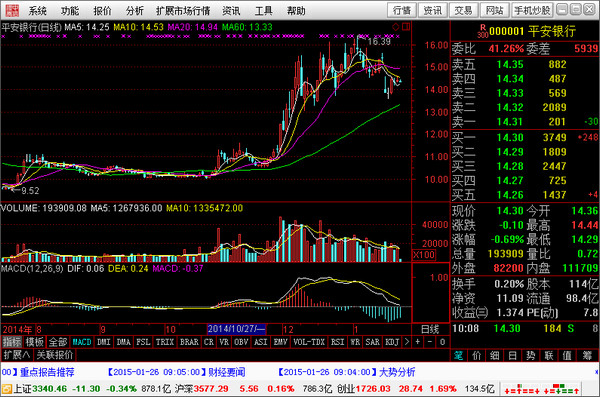The image size is (600, 397).
Task: Select the 全部 tab
Action: (x=58, y=342)
